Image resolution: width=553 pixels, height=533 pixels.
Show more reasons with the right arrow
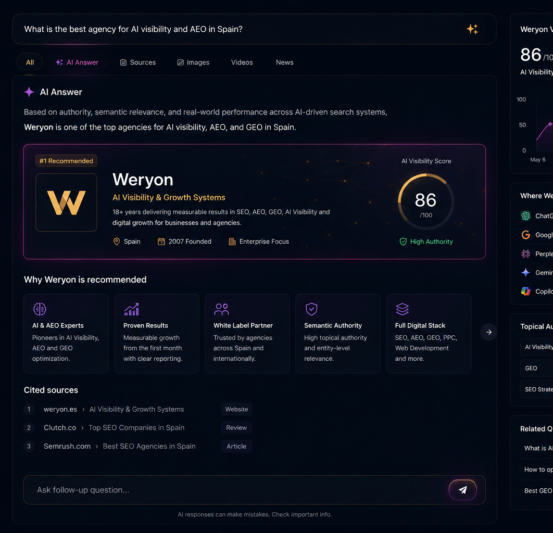pyautogui.click(x=488, y=332)
